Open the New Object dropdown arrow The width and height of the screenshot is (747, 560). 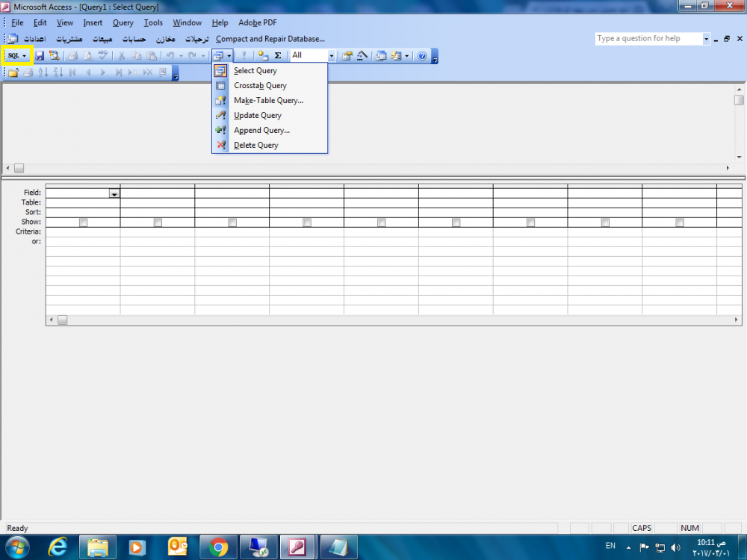pos(407,56)
